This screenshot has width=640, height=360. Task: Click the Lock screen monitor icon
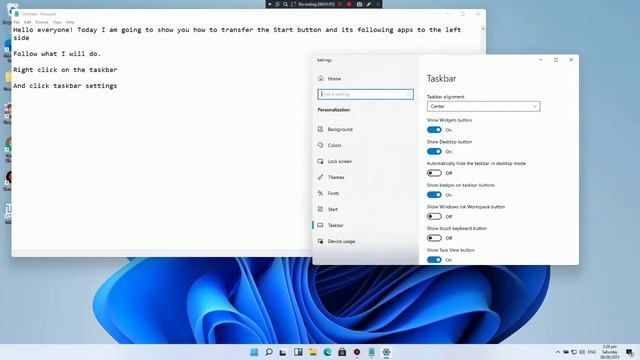pos(320,161)
